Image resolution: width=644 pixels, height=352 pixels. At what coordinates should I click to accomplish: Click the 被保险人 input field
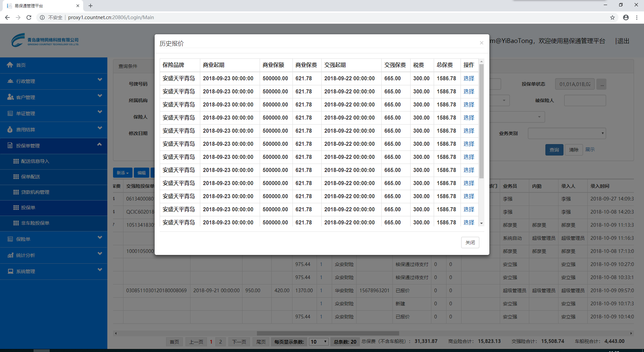[585, 100]
